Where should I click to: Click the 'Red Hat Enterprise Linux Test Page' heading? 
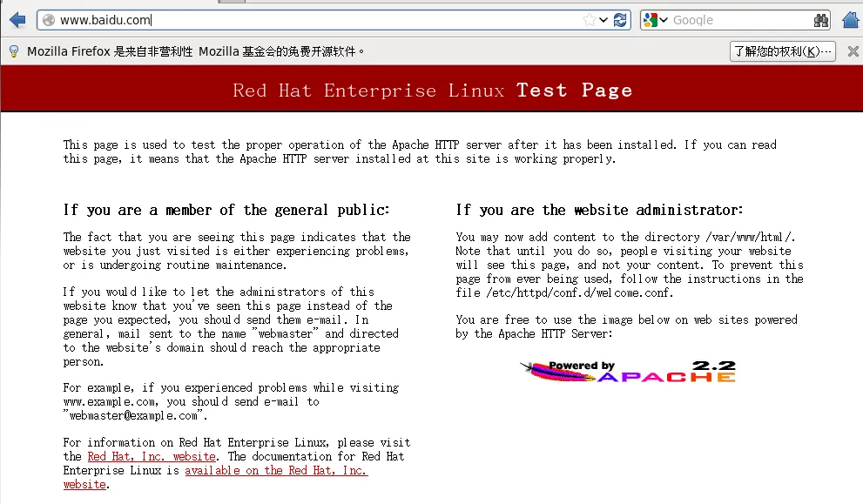432,91
